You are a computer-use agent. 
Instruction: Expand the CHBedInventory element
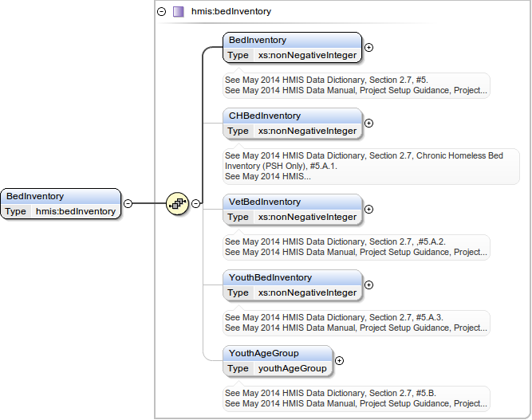pos(368,123)
